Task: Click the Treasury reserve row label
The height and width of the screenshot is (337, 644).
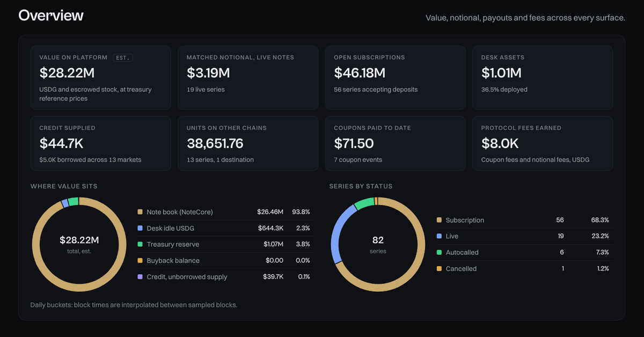Action: click(x=173, y=244)
